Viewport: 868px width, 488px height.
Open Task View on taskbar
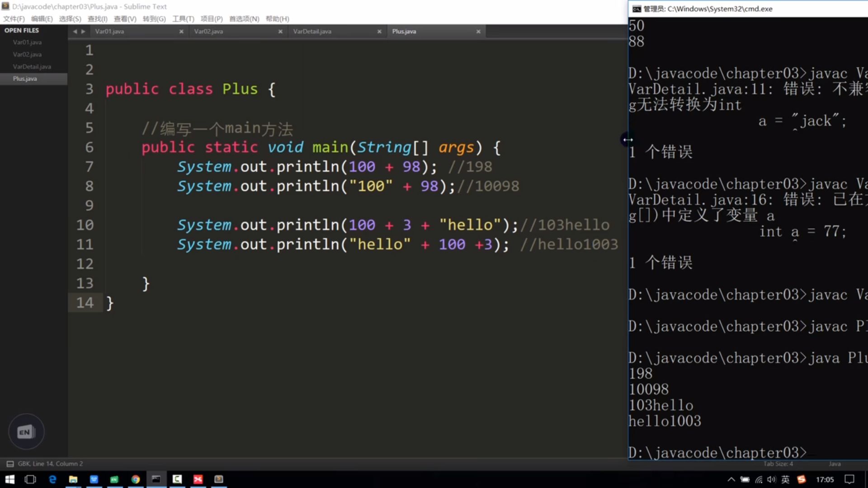(x=30, y=479)
